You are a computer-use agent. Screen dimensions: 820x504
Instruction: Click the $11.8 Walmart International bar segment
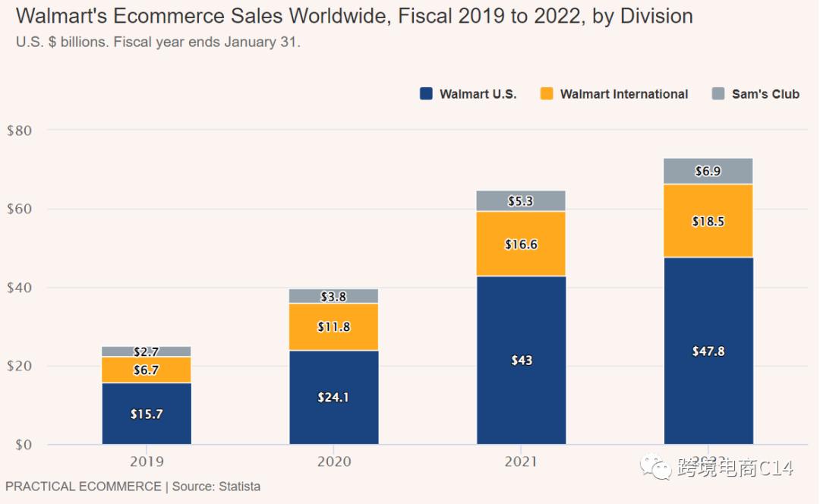coord(333,326)
